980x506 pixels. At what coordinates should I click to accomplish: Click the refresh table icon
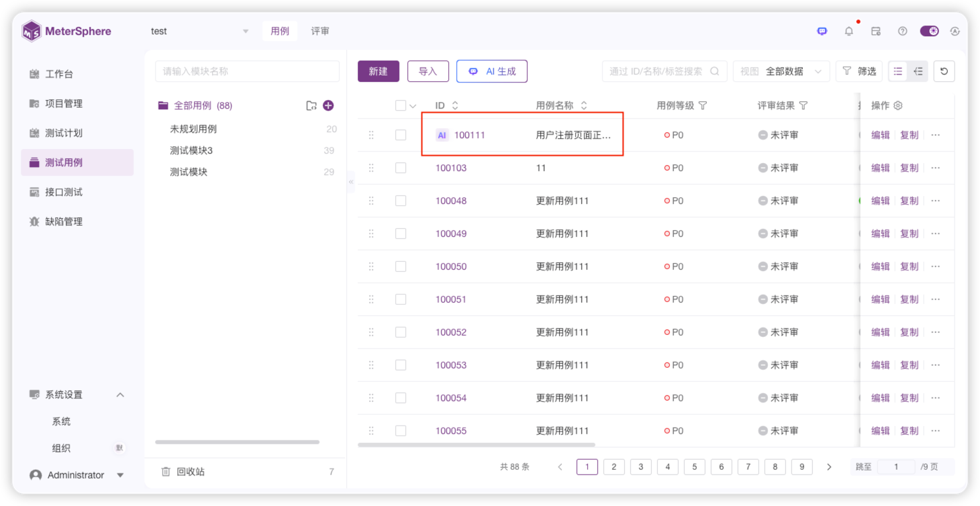[x=944, y=71]
